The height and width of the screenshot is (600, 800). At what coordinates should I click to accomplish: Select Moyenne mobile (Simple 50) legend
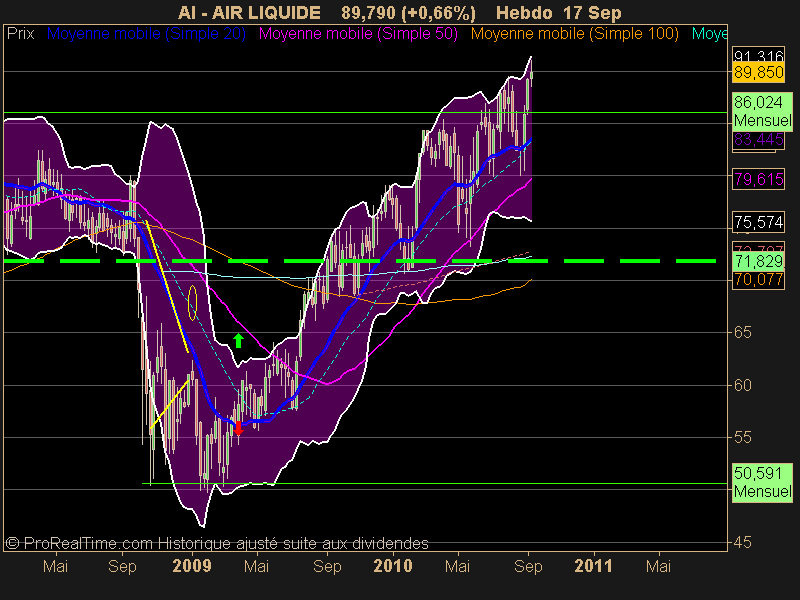point(358,34)
